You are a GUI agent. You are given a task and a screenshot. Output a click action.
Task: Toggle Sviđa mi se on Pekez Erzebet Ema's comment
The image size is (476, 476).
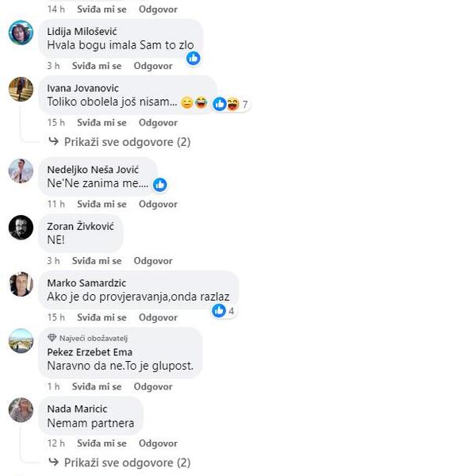pyautogui.click(x=97, y=386)
